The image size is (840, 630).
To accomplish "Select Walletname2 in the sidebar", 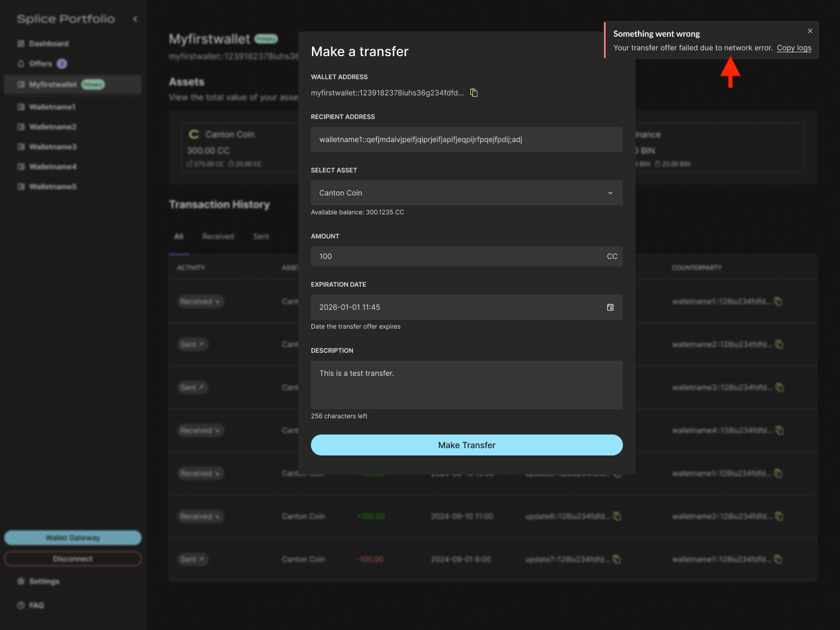I will pyautogui.click(x=73, y=127).
